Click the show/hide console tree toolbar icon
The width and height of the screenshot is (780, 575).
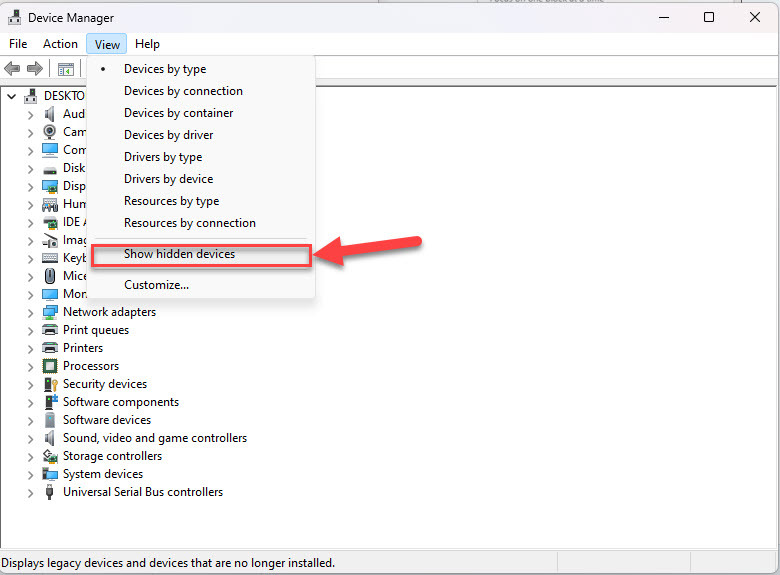pos(66,69)
